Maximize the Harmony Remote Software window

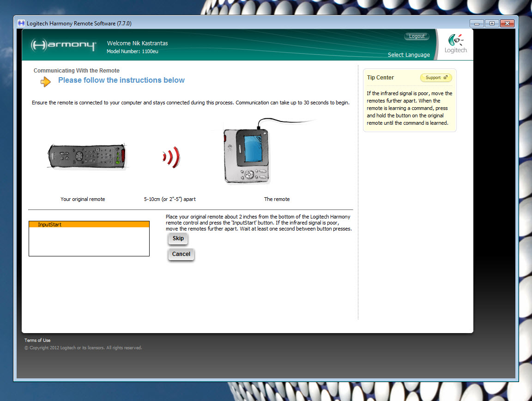(x=492, y=24)
